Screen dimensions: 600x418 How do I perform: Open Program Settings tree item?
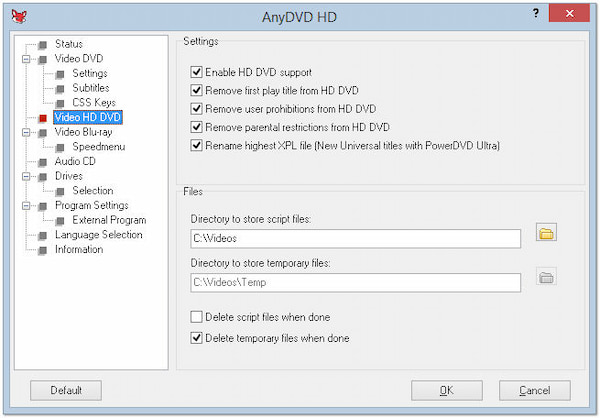pos(92,206)
